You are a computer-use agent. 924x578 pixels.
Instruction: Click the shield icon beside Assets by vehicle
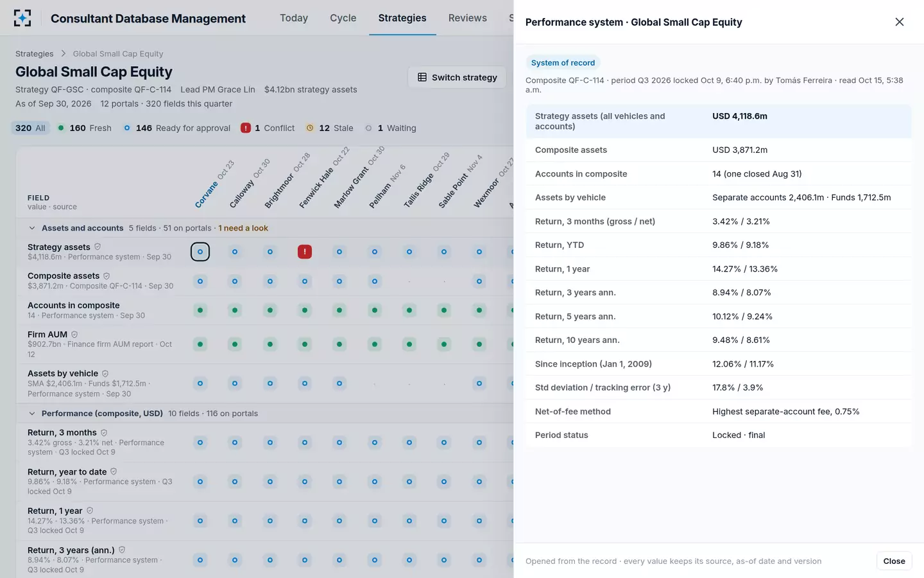click(x=105, y=373)
